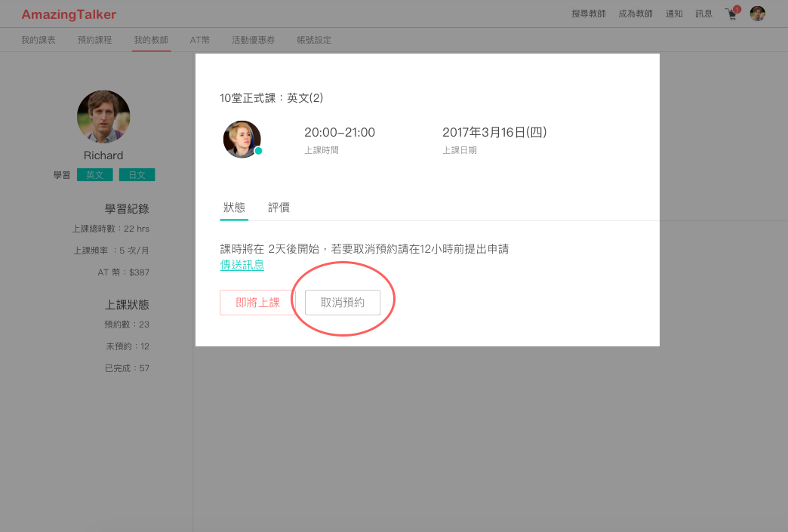Open 搜尋教師 in top navigation
Screen dimensions: 788x532
[x=589, y=14]
